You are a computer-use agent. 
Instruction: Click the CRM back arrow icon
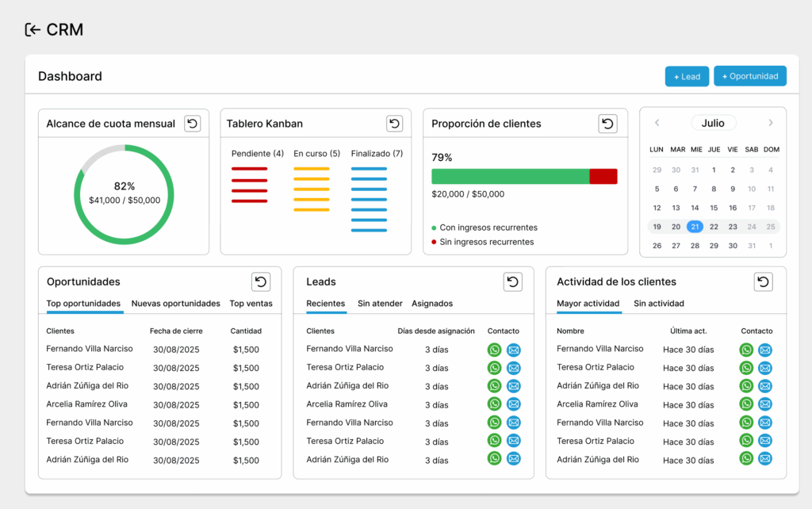pyautogui.click(x=33, y=30)
